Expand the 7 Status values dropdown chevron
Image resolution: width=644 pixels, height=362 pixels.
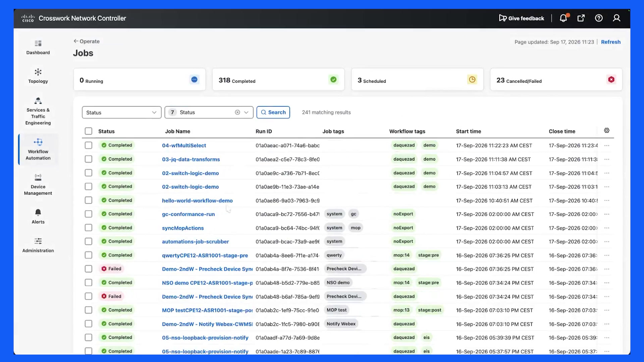246,112
